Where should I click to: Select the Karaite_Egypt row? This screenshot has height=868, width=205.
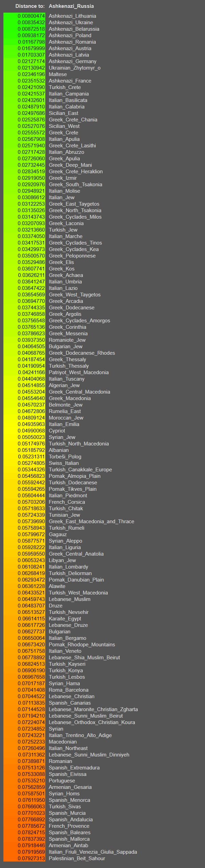[65, 619]
